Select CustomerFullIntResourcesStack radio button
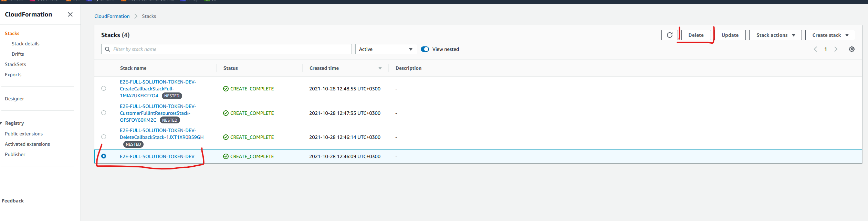The width and height of the screenshot is (868, 221). click(104, 113)
